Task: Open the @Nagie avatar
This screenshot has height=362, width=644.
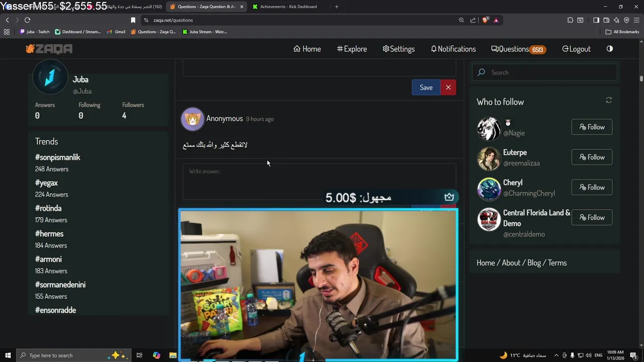Action: 489,129
